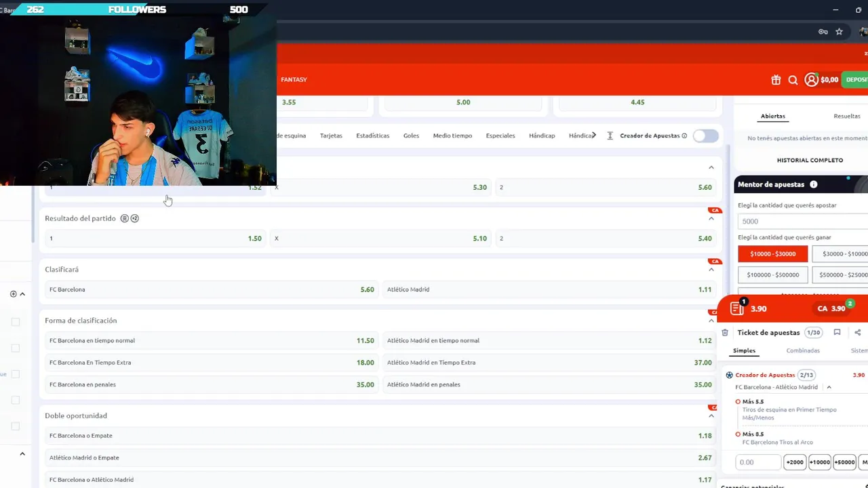Toggle the Creador de Apuestas switch

(705, 136)
